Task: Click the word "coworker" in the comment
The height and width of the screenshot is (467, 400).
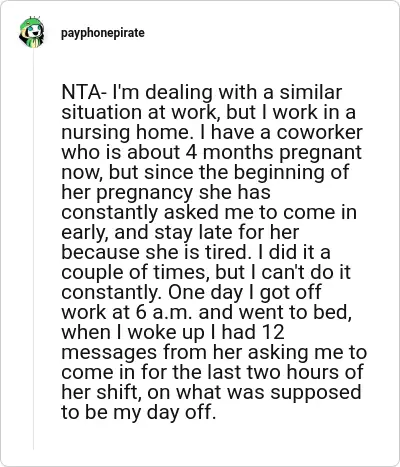Action: click(x=319, y=132)
